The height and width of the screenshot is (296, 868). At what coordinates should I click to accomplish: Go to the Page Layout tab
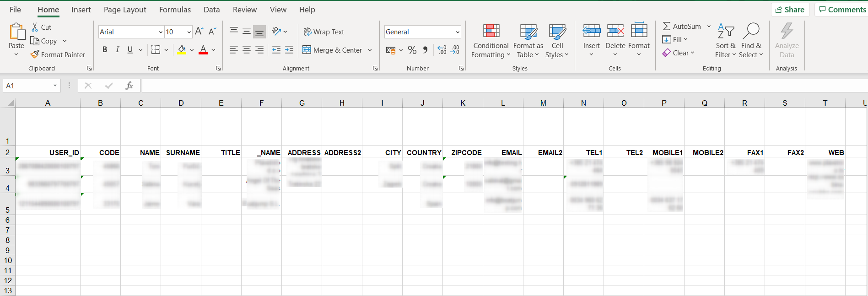point(125,10)
